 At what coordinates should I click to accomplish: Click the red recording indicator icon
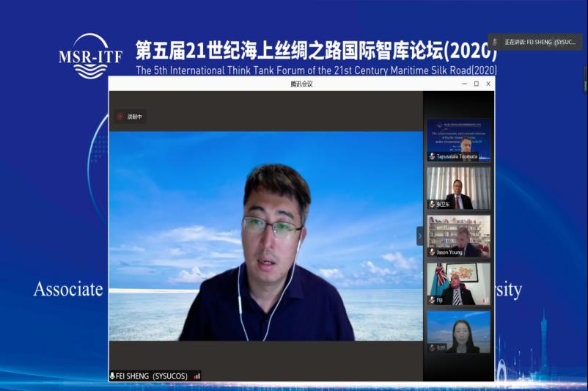click(x=120, y=116)
